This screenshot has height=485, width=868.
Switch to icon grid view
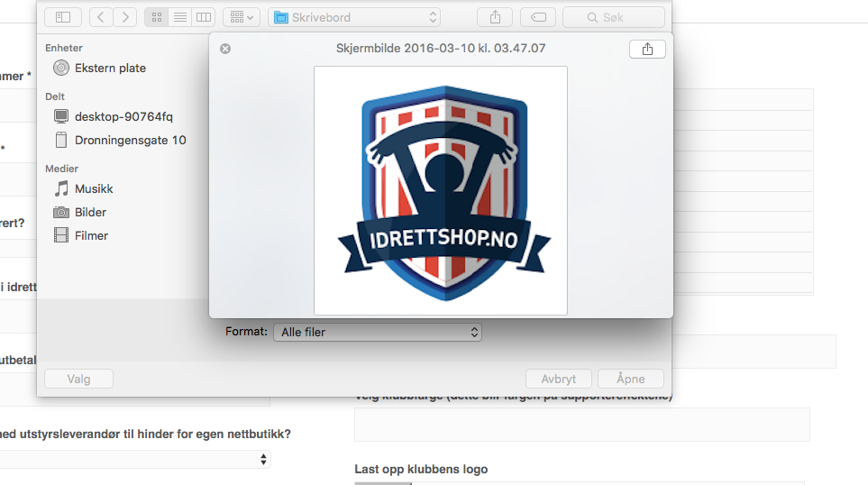click(157, 17)
